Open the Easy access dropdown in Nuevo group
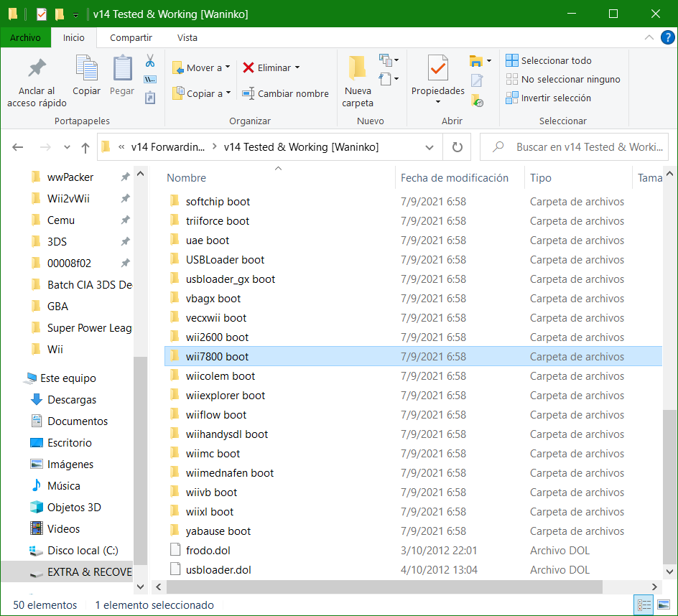Viewport: 678px width, 616px height. 389,79
